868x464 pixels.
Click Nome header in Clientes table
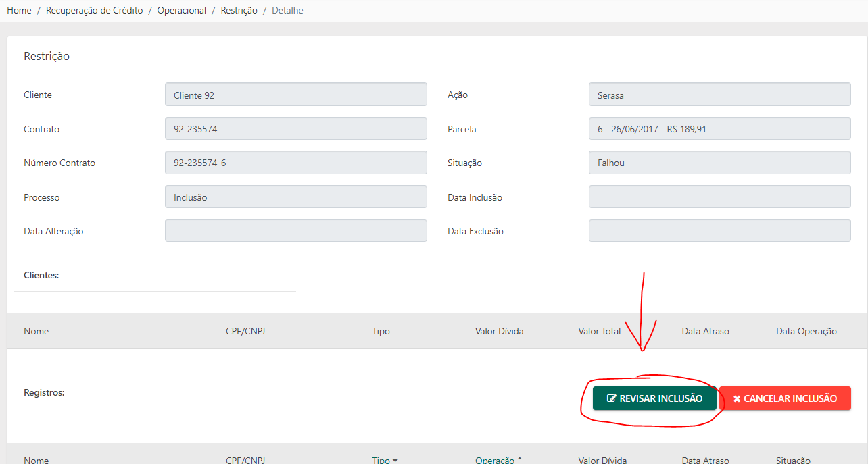(x=36, y=331)
